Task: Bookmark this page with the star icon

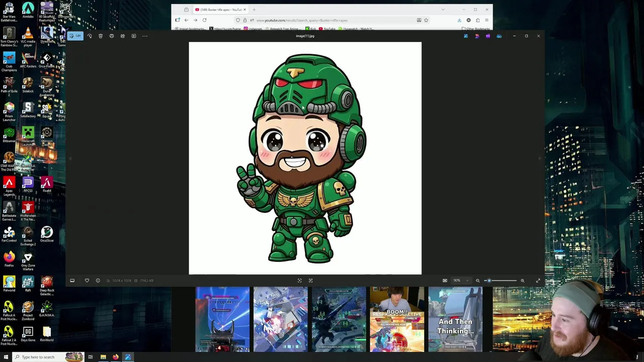Action: click(x=426, y=20)
